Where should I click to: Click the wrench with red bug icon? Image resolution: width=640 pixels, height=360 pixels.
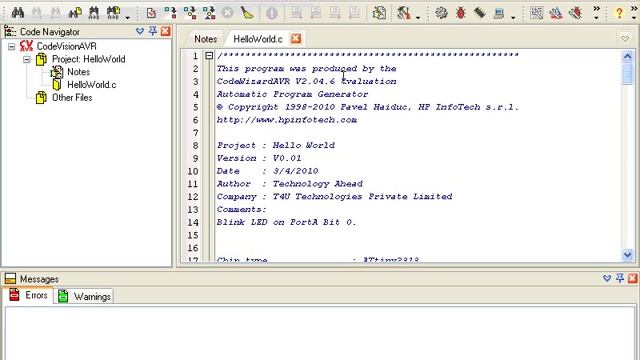pos(576,13)
